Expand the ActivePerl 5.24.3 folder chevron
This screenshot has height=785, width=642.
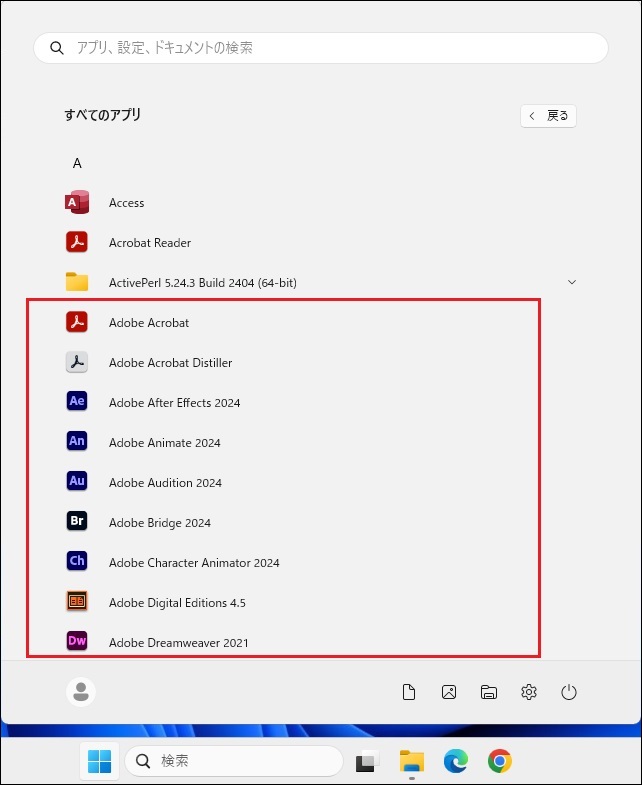pyautogui.click(x=572, y=283)
